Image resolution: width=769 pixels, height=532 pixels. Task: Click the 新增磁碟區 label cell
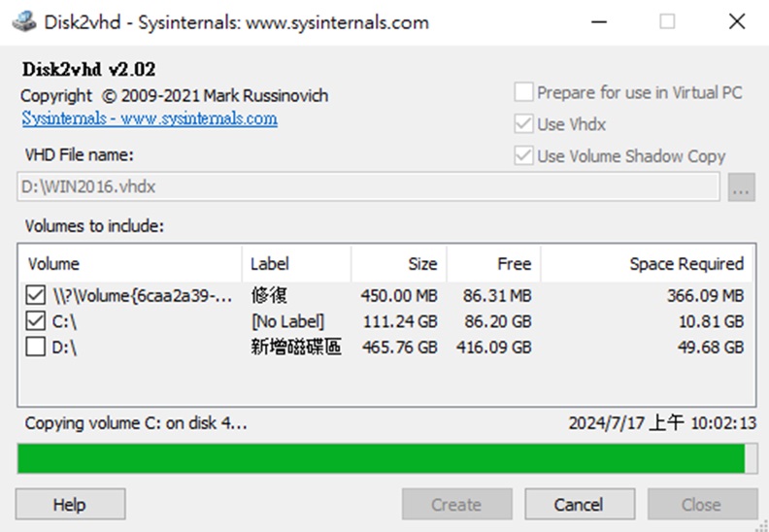296,347
